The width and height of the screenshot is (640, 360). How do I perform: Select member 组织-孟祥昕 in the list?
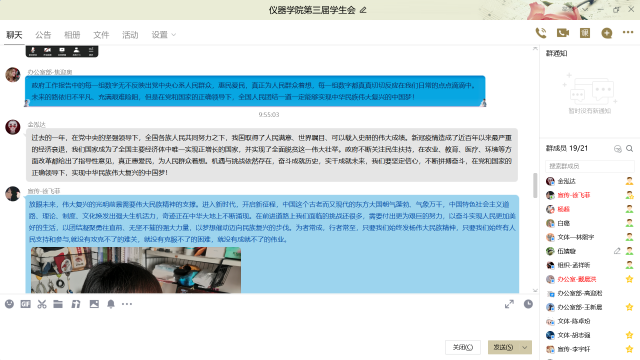(589, 265)
